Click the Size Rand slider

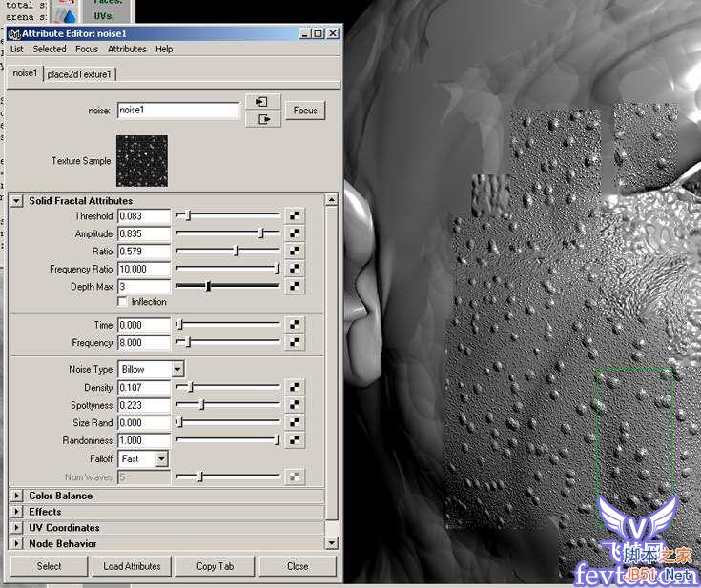point(228,422)
